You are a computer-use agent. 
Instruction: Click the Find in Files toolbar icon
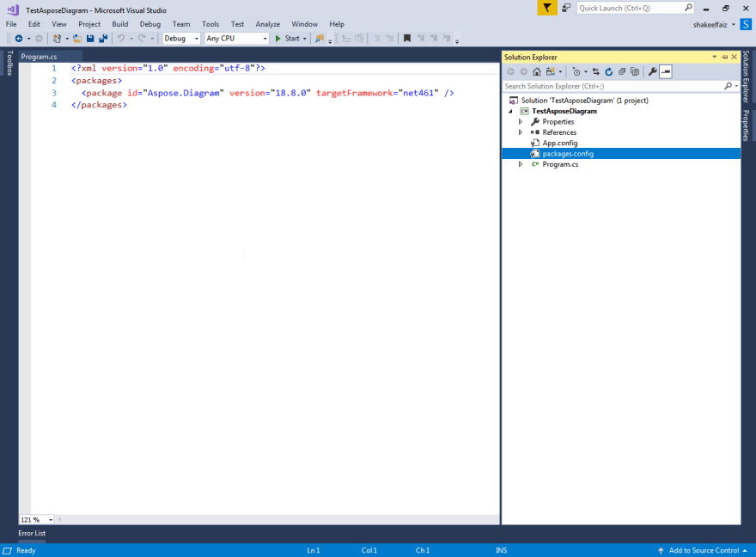[320, 38]
